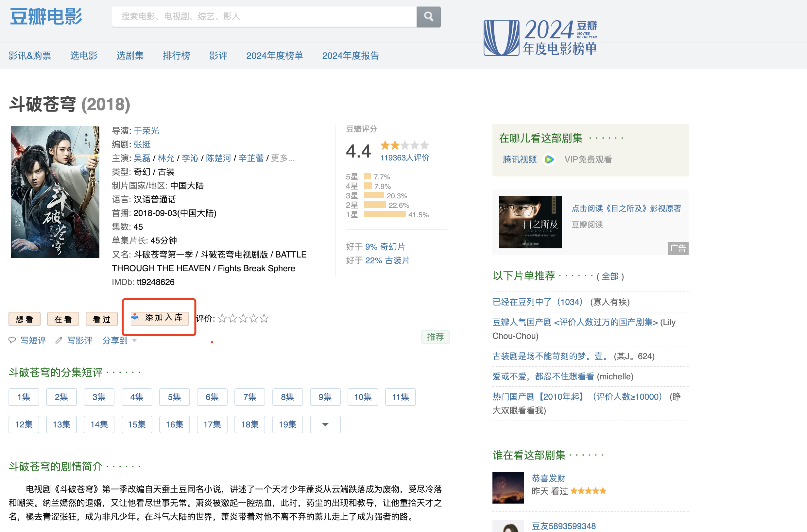Open 2024年度榜单 menu item
The image size is (807, 532).
(x=275, y=56)
